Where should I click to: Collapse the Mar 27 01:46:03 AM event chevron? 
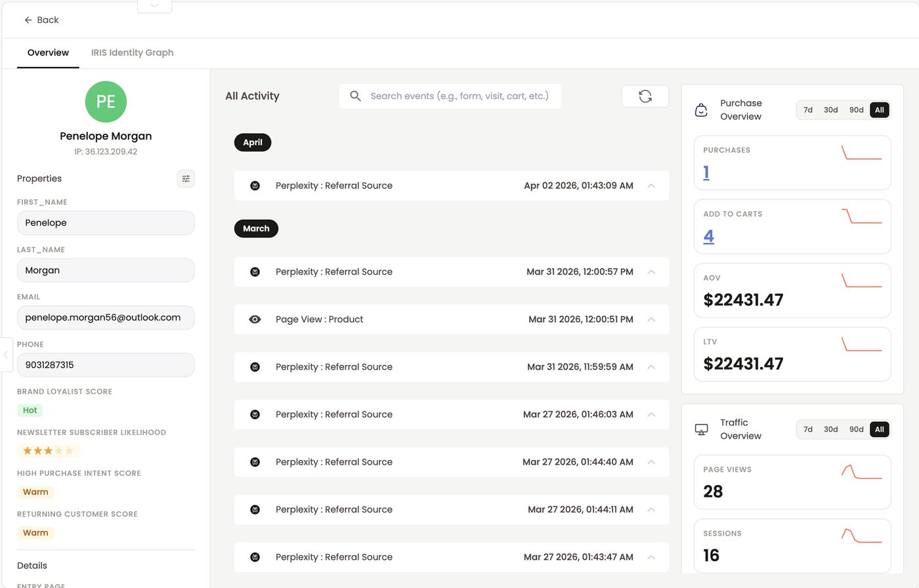pyautogui.click(x=651, y=415)
